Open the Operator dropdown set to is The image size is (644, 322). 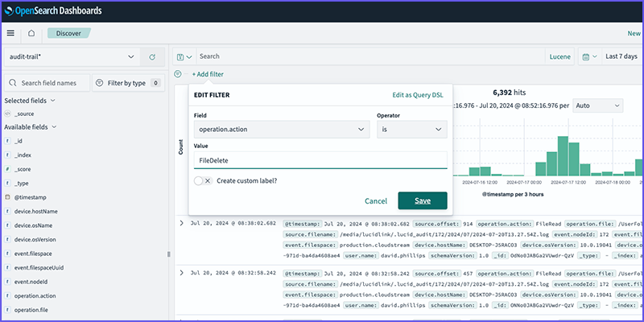(412, 130)
